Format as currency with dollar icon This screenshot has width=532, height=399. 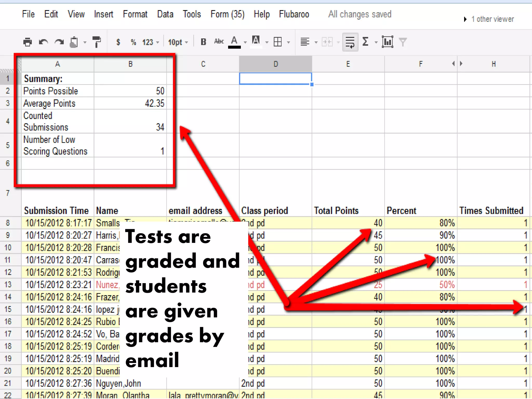coord(118,42)
